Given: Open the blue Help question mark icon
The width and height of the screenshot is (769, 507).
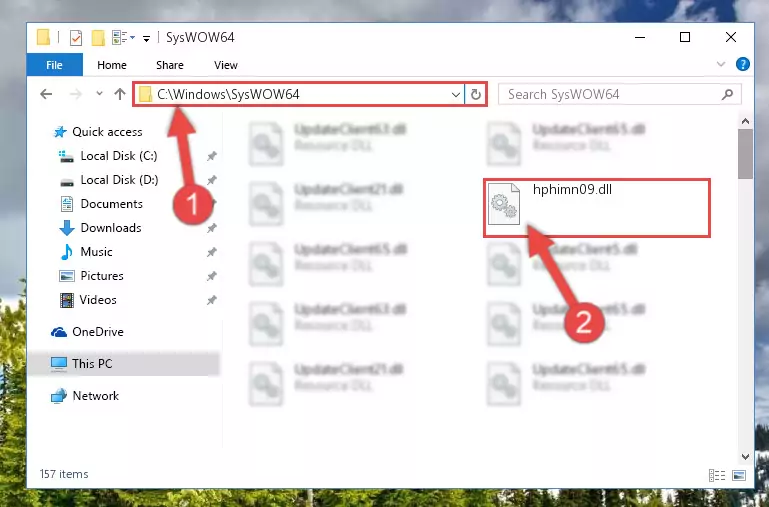Looking at the screenshot, I should coord(743,64).
